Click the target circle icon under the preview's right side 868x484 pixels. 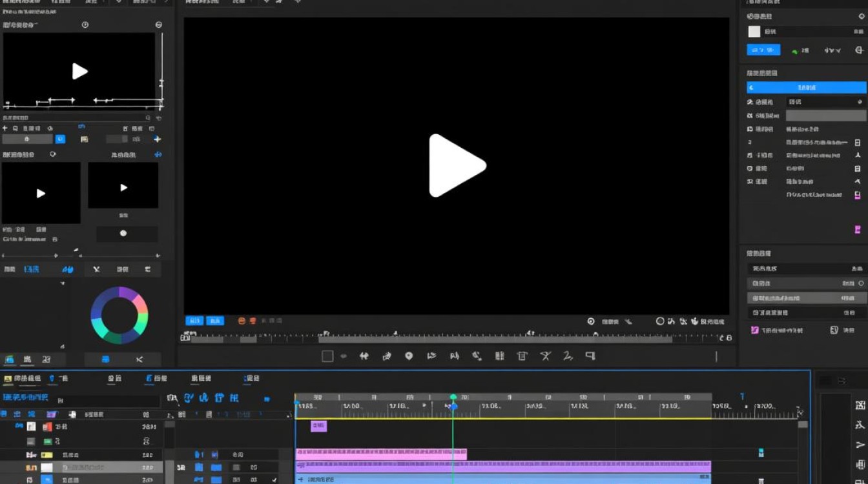[590, 321]
